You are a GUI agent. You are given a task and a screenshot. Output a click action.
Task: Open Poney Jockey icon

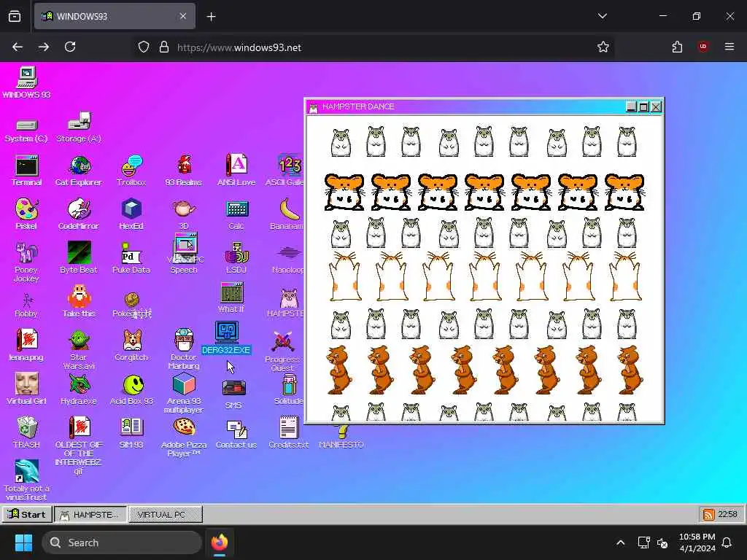coord(26,262)
